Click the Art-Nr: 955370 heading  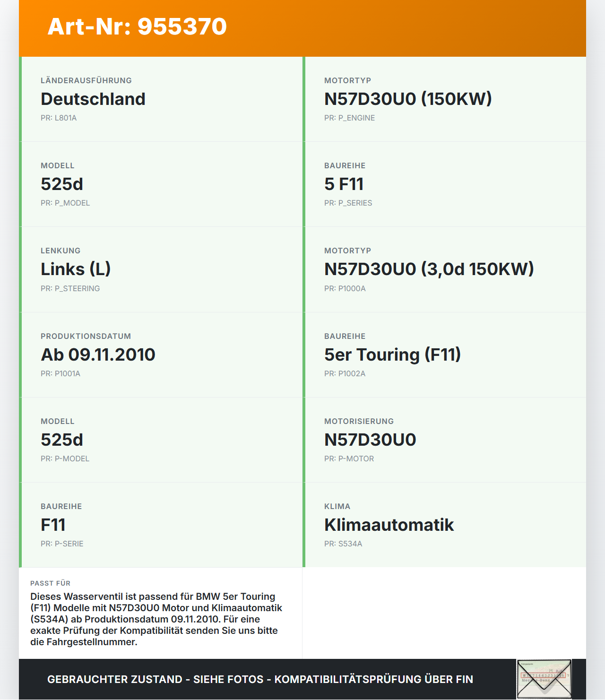click(x=137, y=26)
